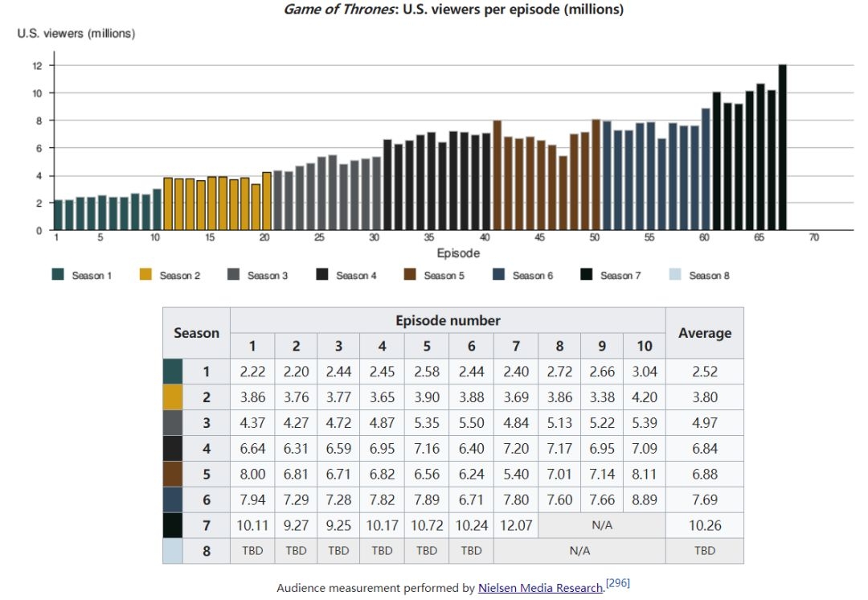This screenshot has height=600, width=868.
Task: Select the Season 7 legend label
Action: tap(620, 276)
